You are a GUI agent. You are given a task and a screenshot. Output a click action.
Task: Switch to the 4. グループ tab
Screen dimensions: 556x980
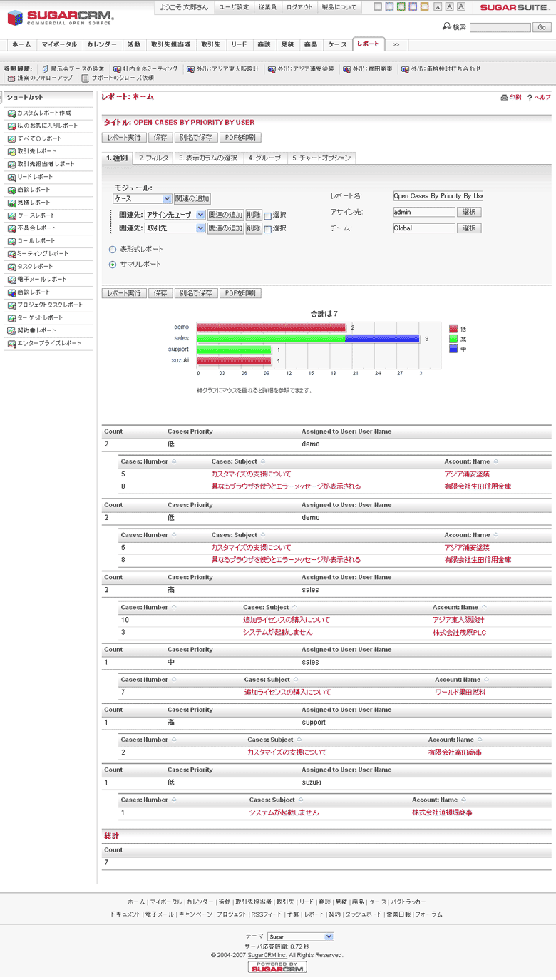264,158
